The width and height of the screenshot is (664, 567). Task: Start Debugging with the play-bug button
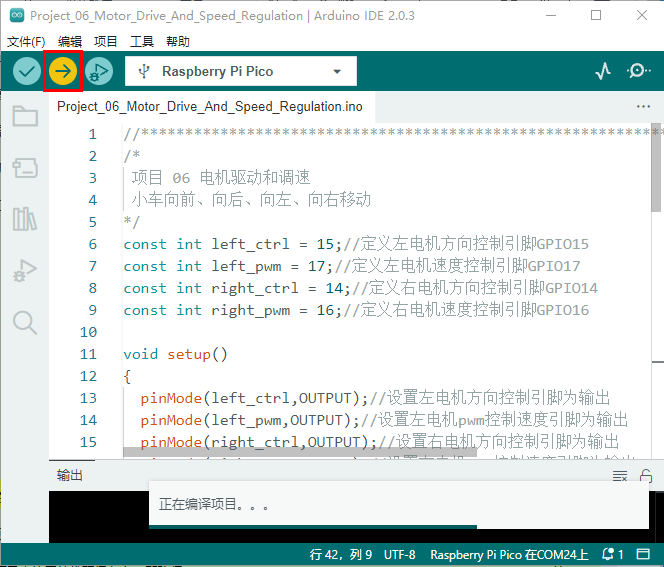pos(99,71)
